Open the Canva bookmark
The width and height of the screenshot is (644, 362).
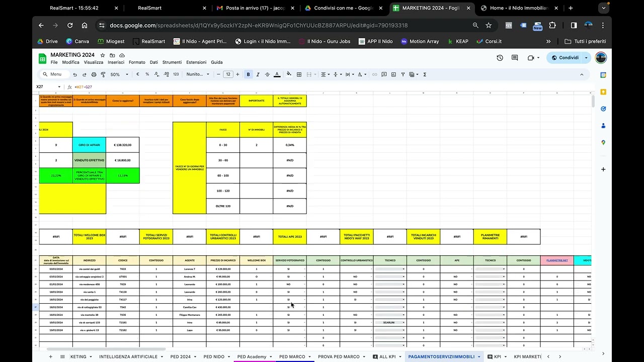77,41
